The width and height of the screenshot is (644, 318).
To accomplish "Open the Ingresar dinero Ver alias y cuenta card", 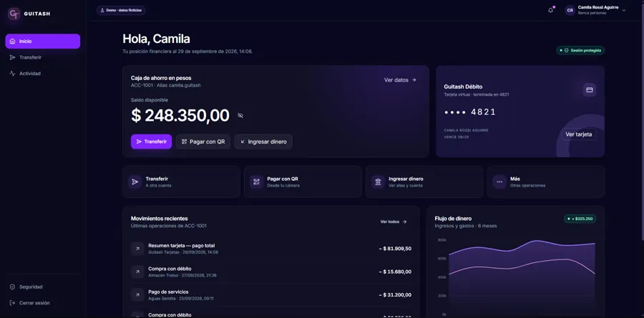I will coord(424,182).
